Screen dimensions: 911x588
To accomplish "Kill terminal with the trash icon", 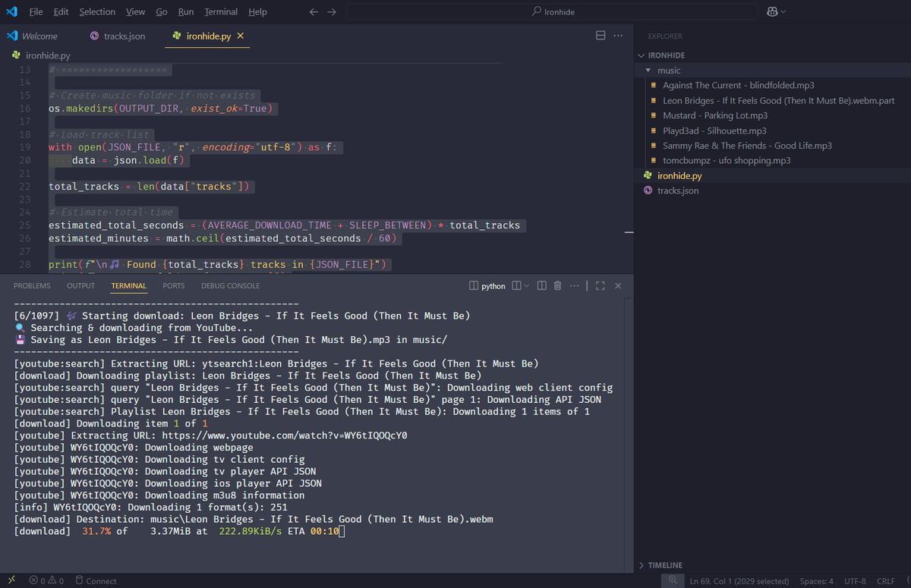I will pyautogui.click(x=558, y=286).
